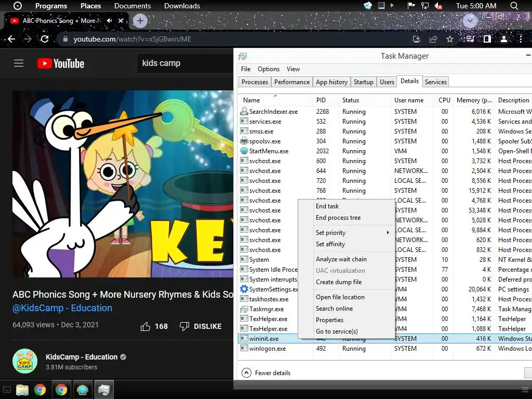
Task: Open the YouTube hamburger guide menu
Action: [19, 63]
